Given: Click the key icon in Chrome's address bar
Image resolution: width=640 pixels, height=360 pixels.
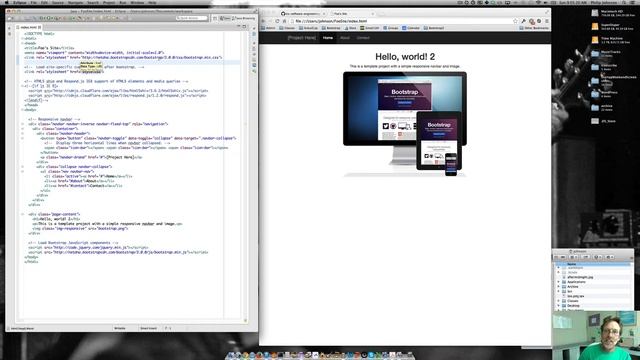Looking at the screenshot, I should (x=524, y=21).
